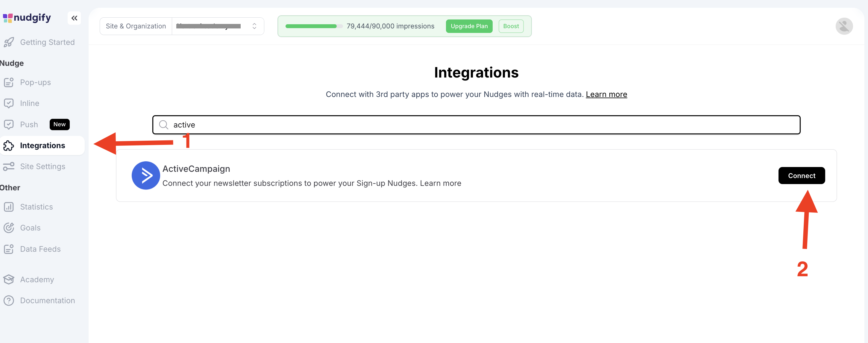Click the Pop-ups sidebar icon
Image resolution: width=868 pixels, height=343 pixels.
(x=9, y=82)
